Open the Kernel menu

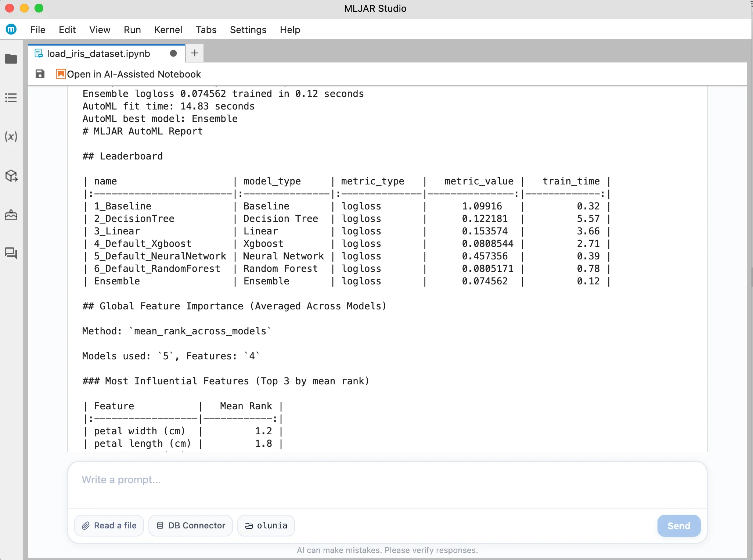click(168, 30)
